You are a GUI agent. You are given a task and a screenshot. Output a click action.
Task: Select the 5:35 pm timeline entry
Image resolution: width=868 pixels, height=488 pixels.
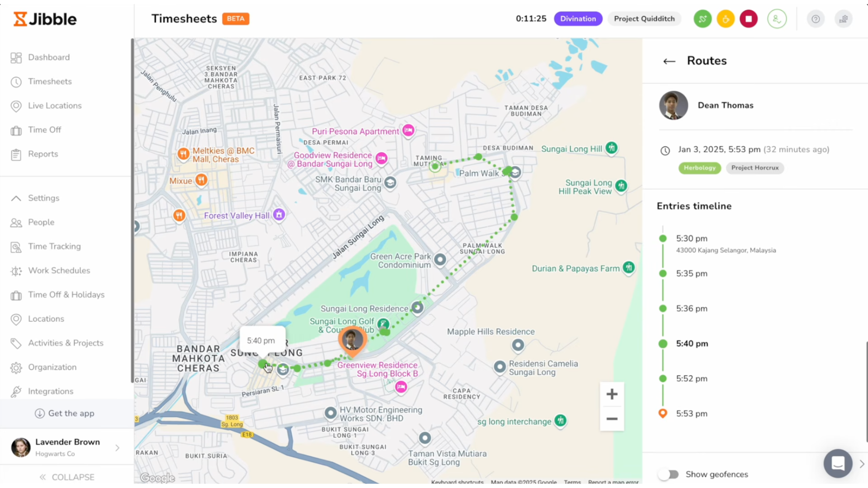tap(692, 274)
